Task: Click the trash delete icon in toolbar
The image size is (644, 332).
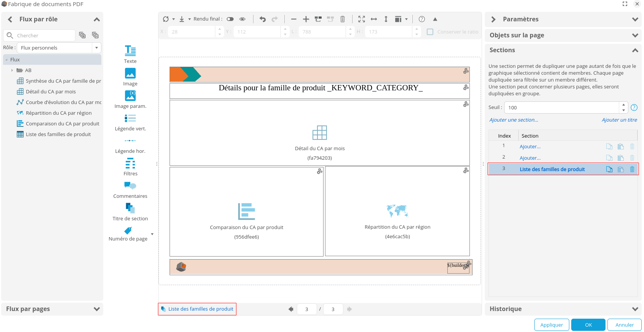Action: (343, 19)
